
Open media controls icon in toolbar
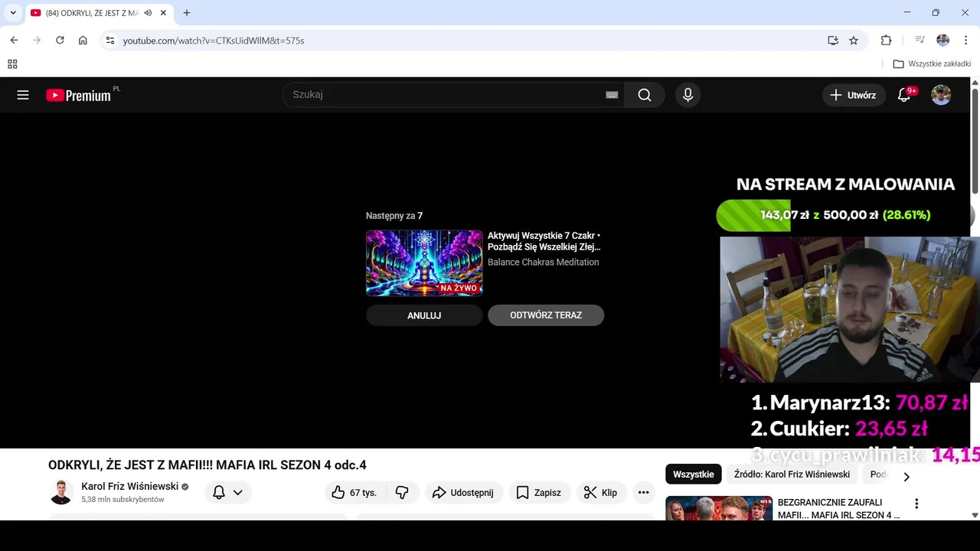pos(920,41)
